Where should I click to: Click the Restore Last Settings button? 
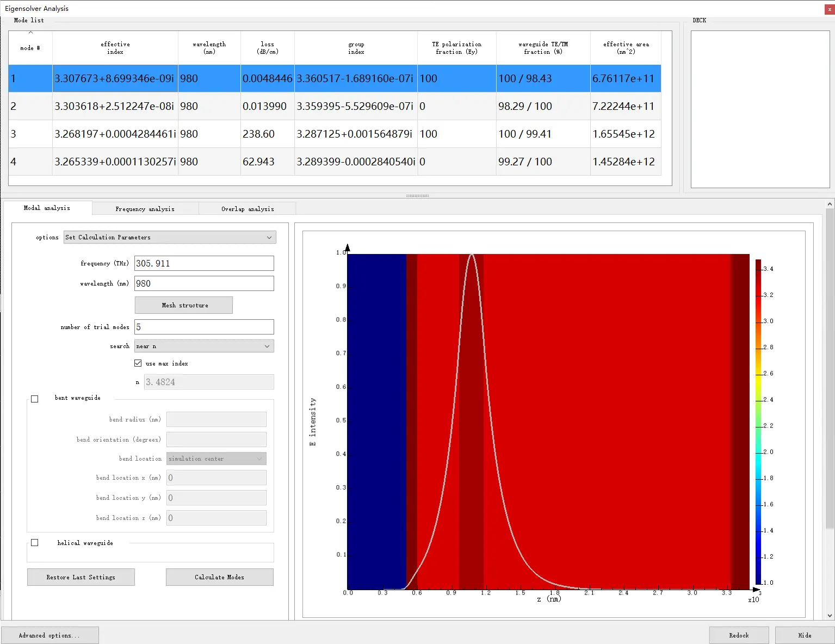point(81,577)
